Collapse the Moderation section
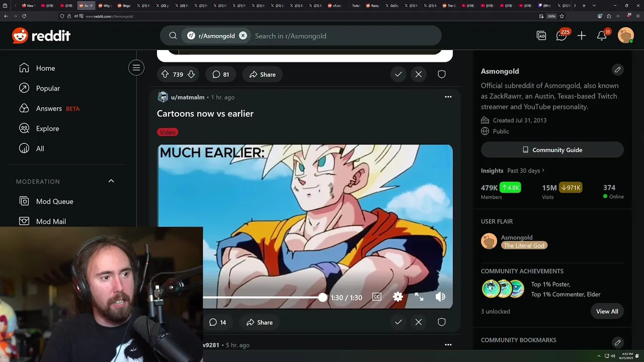This screenshot has height=362, width=644. (x=111, y=181)
